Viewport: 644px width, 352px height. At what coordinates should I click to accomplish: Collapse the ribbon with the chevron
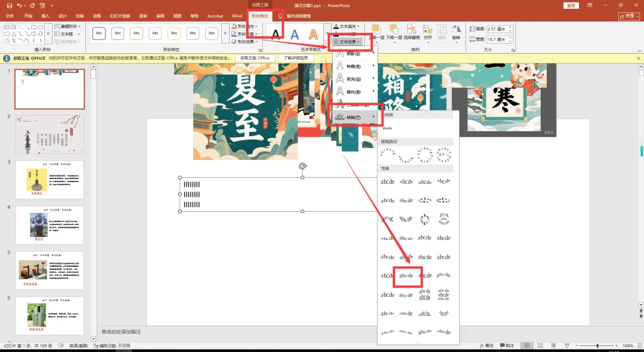point(639,51)
